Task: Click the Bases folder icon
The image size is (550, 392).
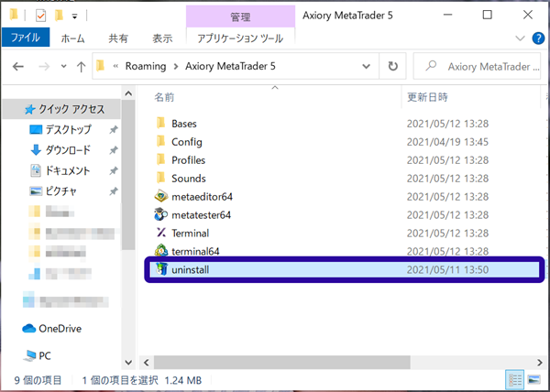Action: click(x=160, y=124)
